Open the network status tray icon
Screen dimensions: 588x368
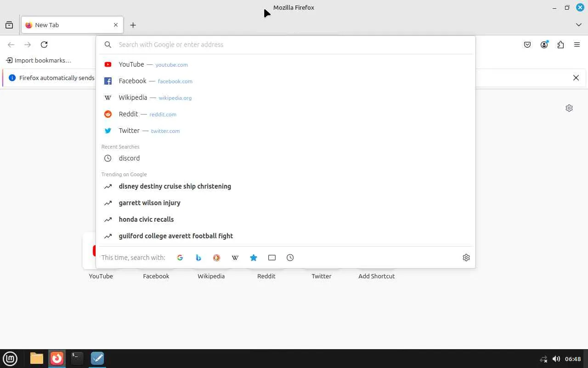coord(544,359)
